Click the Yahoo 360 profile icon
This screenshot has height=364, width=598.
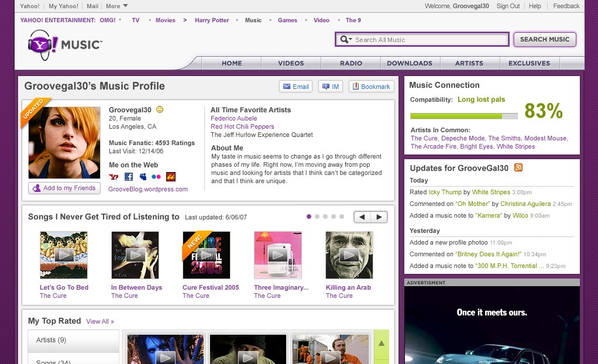(114, 177)
